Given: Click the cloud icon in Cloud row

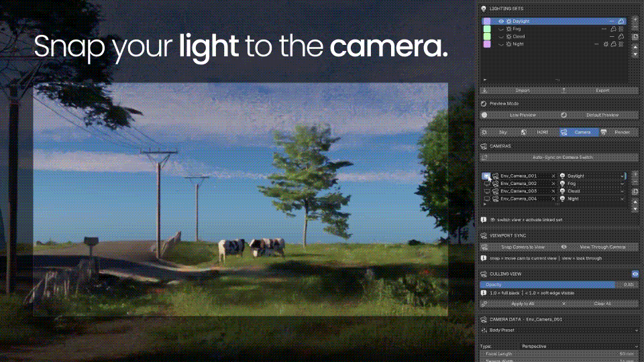Looking at the screenshot, I should click(x=621, y=36).
